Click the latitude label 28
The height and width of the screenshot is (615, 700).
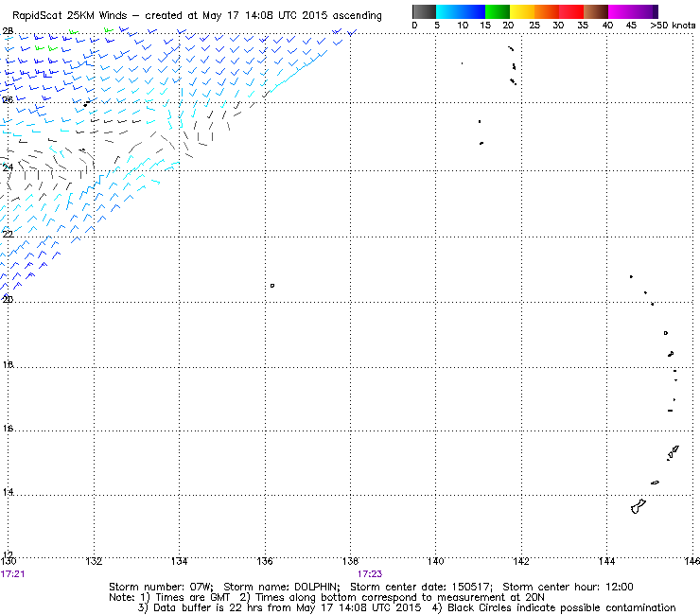[x=8, y=31]
